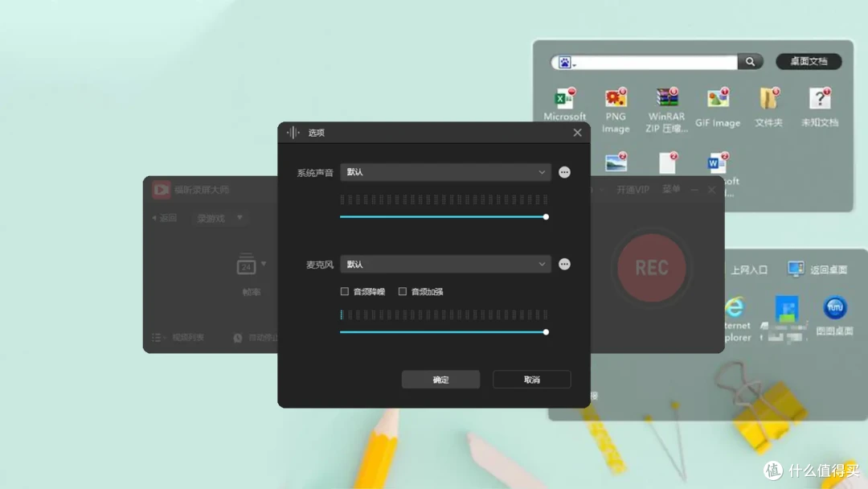Enable 音频加强 checkbox
The height and width of the screenshot is (489, 868).
[x=403, y=291]
